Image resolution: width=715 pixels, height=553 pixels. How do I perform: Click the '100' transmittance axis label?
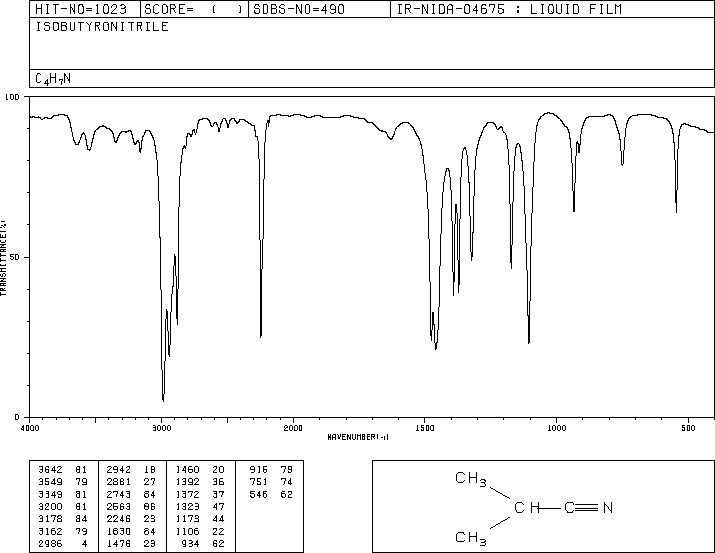(x=12, y=97)
